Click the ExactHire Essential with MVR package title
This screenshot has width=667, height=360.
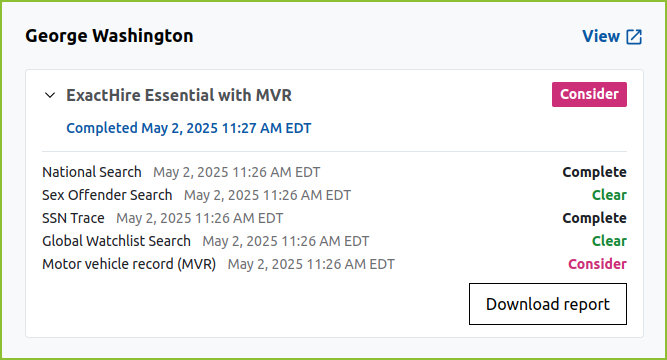click(x=179, y=95)
